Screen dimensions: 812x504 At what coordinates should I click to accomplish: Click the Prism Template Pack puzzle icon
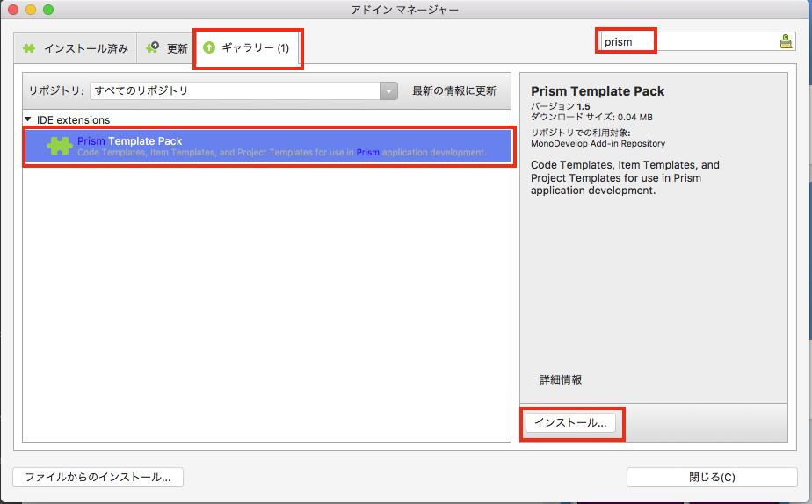[60, 146]
